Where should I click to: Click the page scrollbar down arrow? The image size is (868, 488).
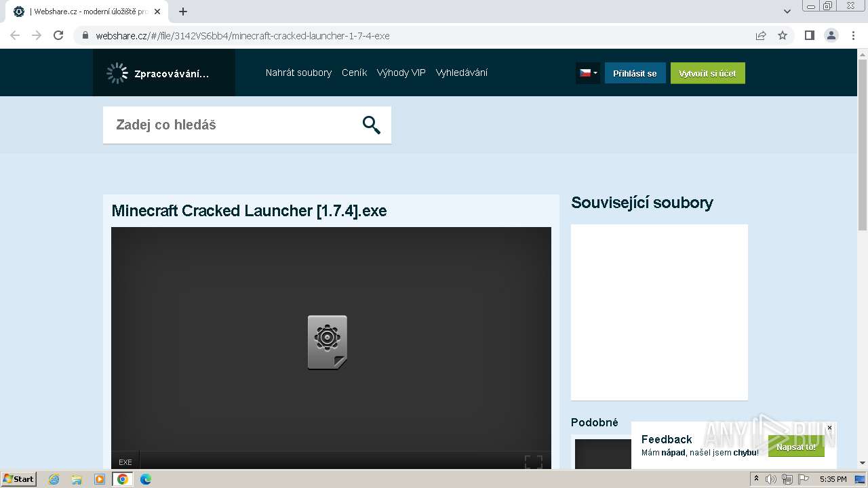pos(863,464)
